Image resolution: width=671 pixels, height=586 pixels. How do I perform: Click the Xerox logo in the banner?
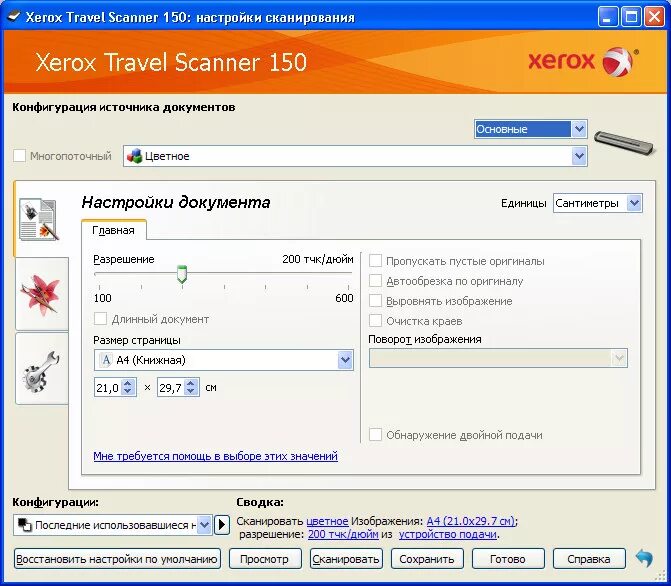(x=584, y=61)
